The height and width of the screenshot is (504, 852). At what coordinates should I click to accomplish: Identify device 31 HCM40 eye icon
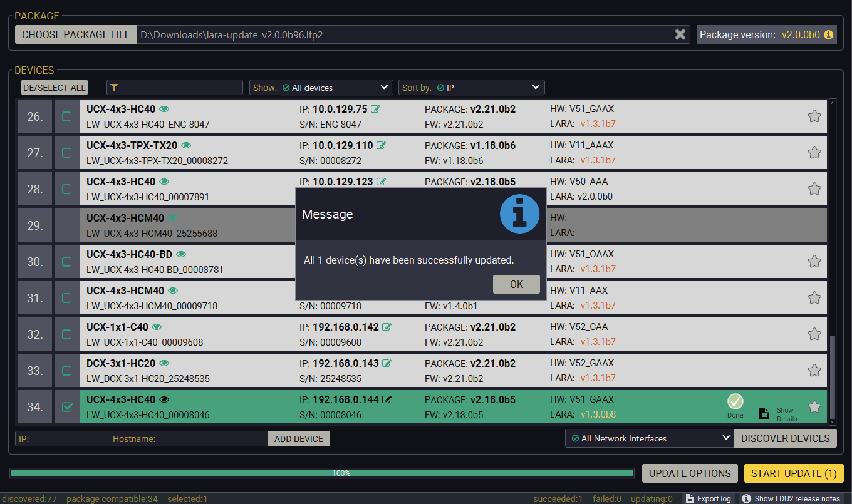[173, 291]
